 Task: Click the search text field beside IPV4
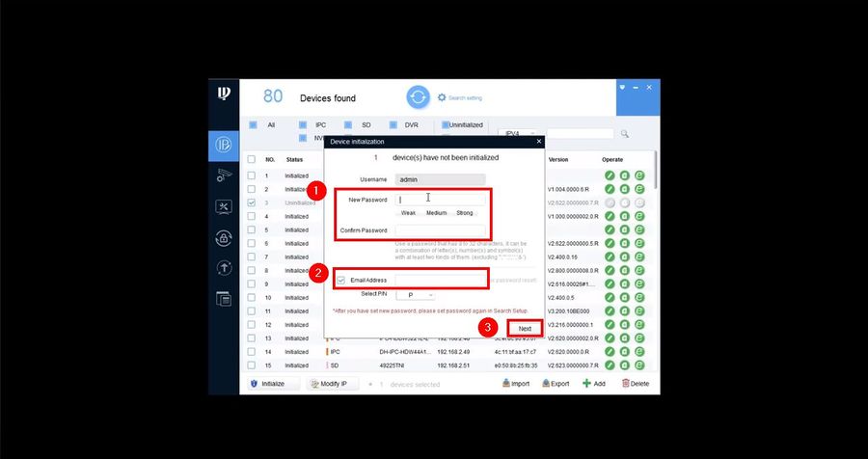[581, 134]
